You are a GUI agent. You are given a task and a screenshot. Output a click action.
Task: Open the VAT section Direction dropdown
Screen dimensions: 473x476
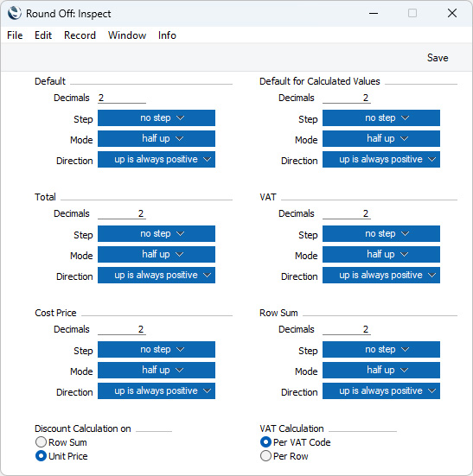pos(381,275)
